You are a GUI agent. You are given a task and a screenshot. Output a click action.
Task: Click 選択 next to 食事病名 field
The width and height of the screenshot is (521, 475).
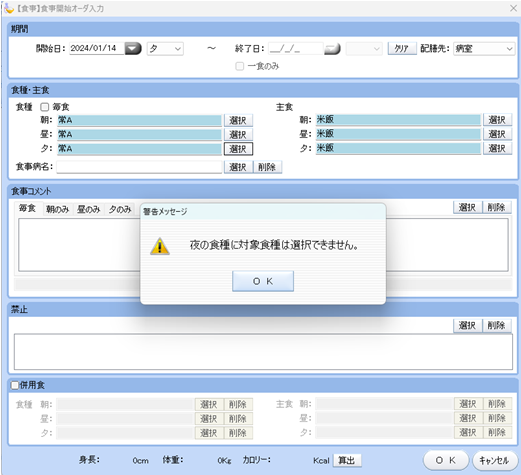click(238, 167)
